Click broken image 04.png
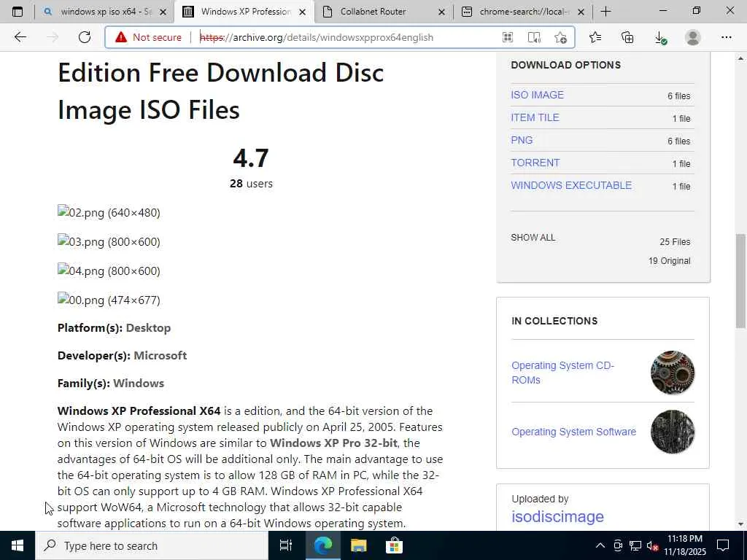The height and width of the screenshot is (560, 747). (x=109, y=271)
